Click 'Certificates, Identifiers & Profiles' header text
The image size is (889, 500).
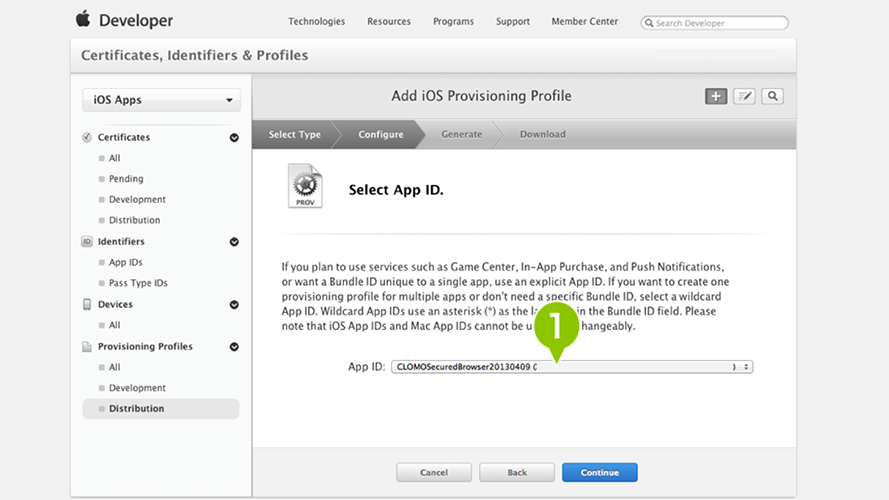tap(194, 55)
